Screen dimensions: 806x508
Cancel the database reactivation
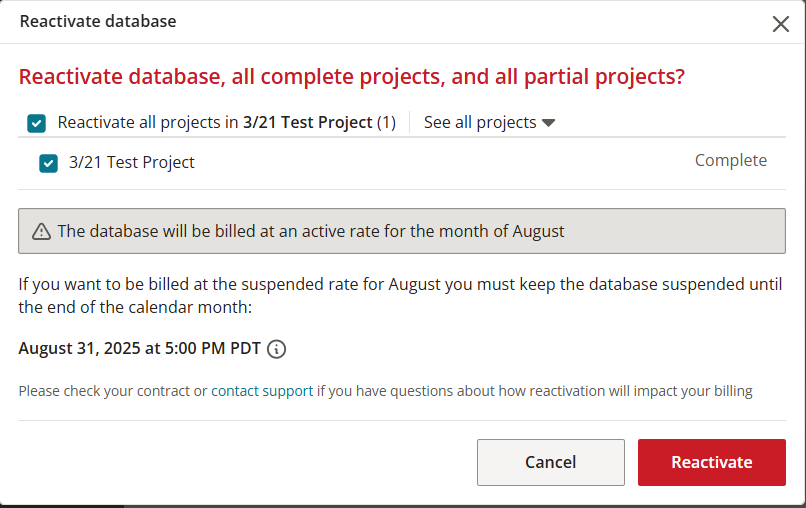click(x=551, y=462)
